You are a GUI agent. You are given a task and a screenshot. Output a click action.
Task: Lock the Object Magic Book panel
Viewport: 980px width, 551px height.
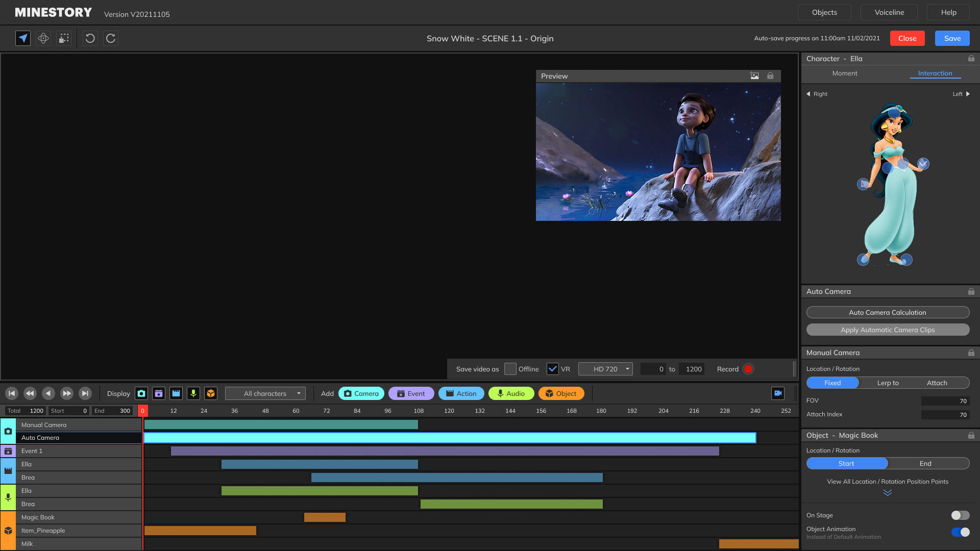tap(971, 435)
